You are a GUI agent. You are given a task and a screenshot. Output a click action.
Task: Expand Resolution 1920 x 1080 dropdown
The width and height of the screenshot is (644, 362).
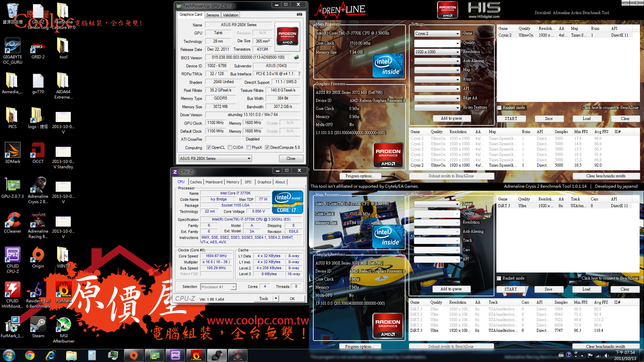point(437,52)
